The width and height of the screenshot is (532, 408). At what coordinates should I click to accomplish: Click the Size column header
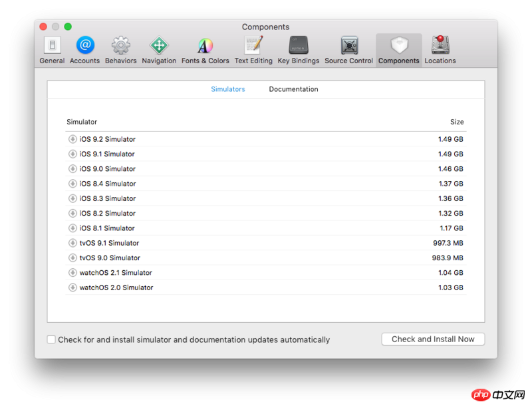click(x=457, y=122)
